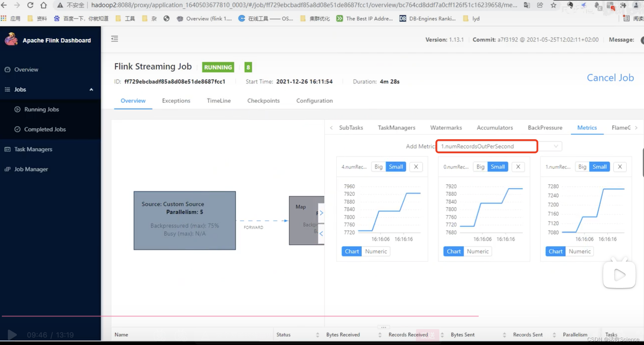The width and height of the screenshot is (644, 345).
Task: Click the Metrics tab in task detail
Action: (586, 128)
